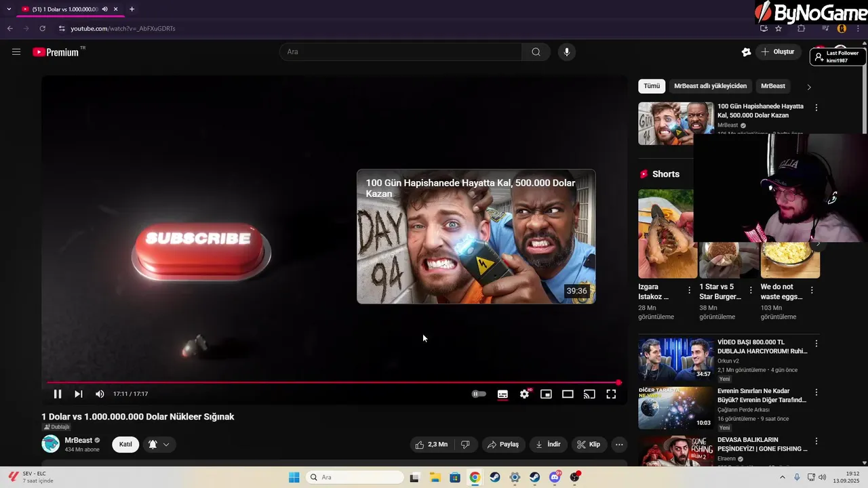Viewport: 868px width, 488px height.
Task: Open the Oluştur create menu
Action: [778, 52]
